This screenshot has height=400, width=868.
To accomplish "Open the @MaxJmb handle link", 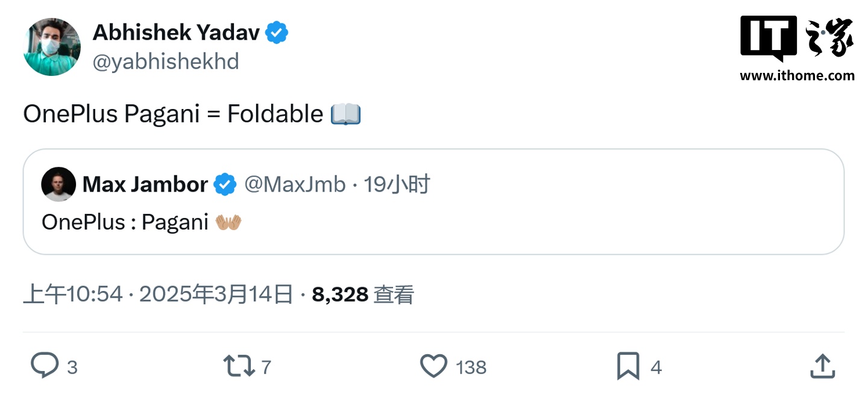I will tap(295, 184).
